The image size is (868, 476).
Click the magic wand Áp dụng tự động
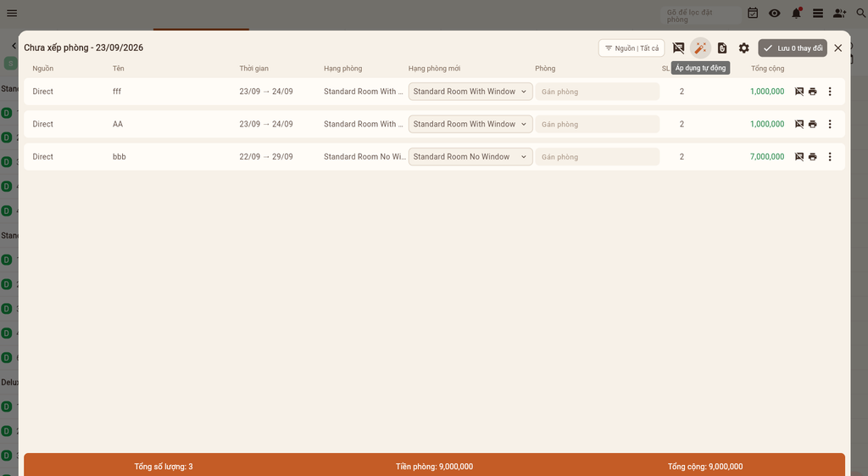click(700, 48)
